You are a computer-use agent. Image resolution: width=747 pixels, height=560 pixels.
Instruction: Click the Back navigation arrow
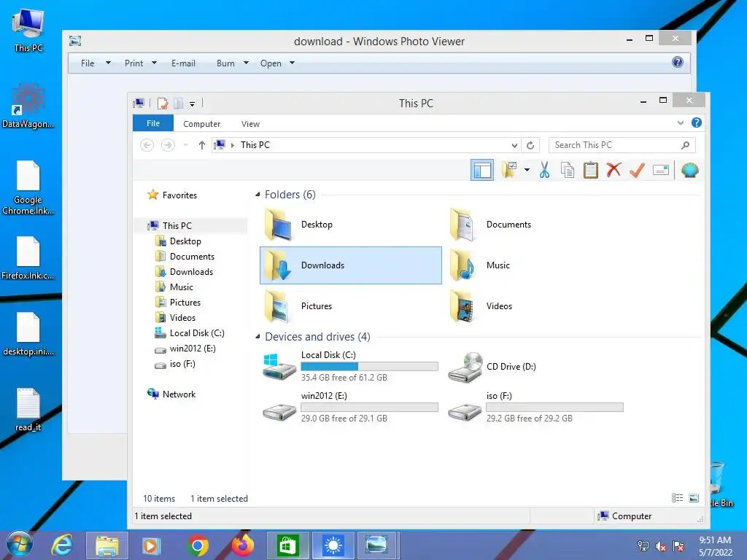147,145
